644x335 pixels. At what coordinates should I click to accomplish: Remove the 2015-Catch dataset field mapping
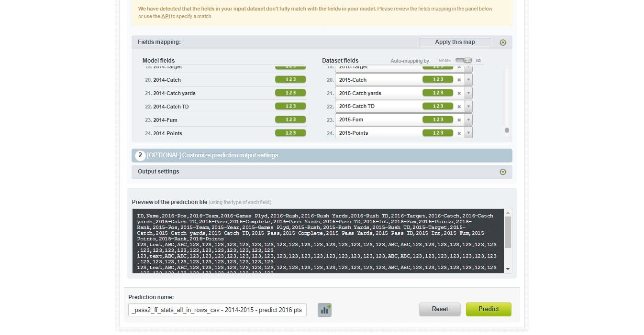[x=459, y=80]
